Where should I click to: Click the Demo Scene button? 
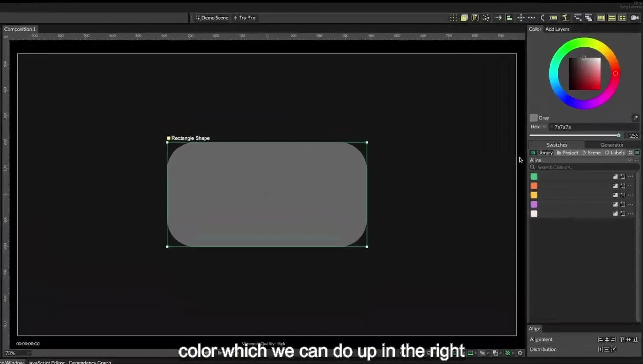(x=212, y=18)
